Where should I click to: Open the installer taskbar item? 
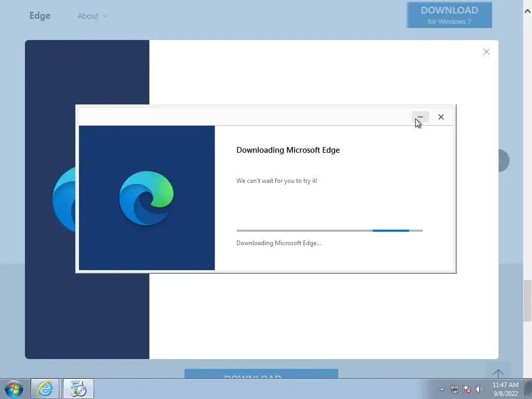pos(78,389)
